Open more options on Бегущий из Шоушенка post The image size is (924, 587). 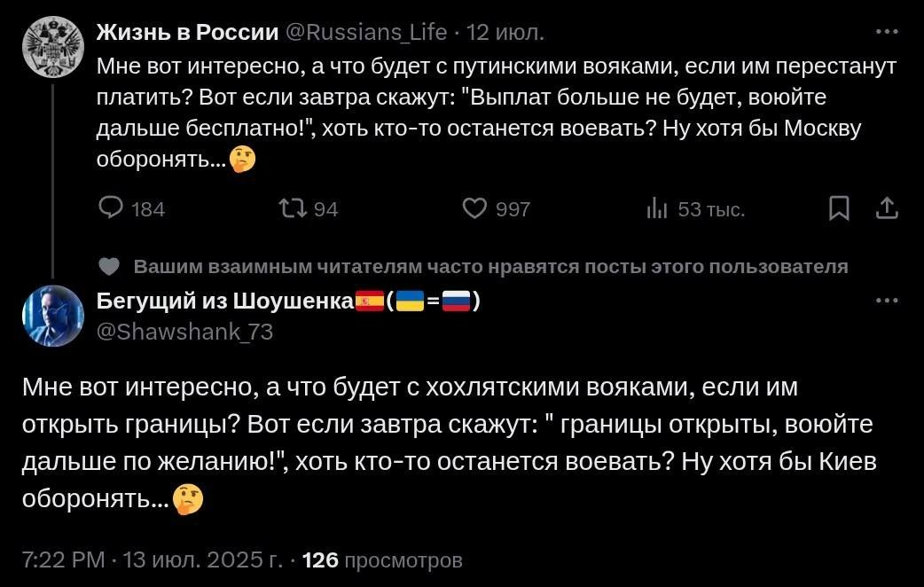tap(886, 301)
